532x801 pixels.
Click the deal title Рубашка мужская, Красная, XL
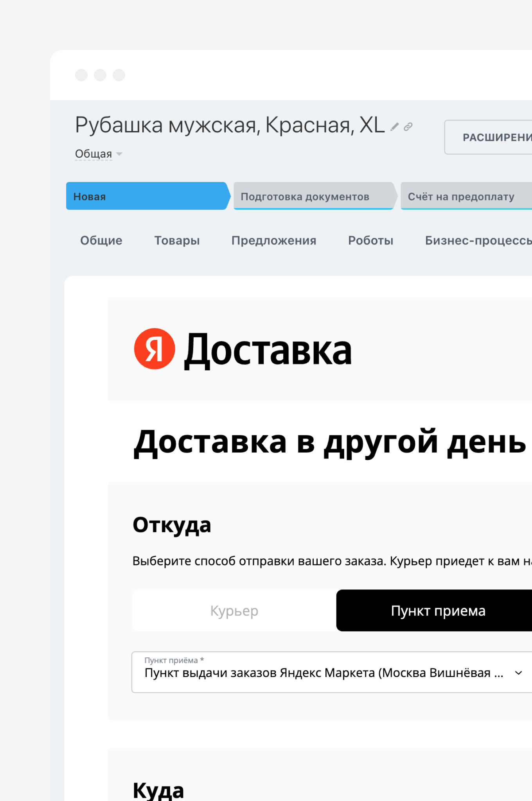click(x=230, y=125)
